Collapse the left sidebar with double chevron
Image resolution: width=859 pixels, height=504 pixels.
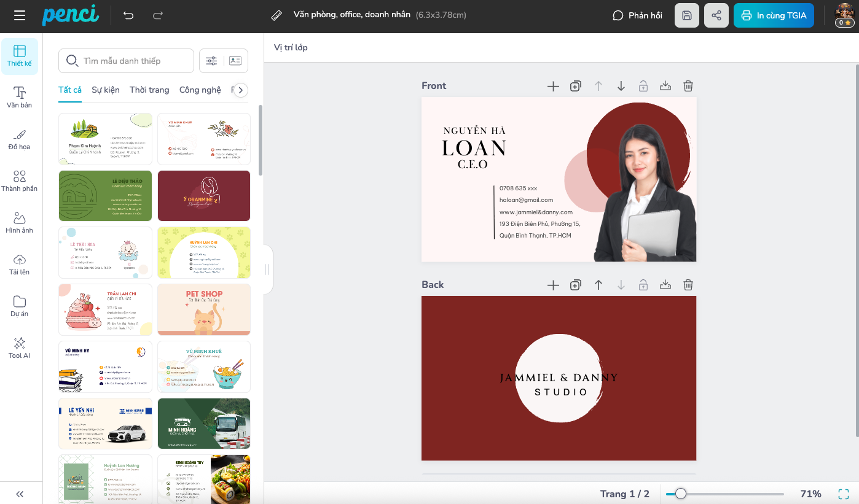click(x=20, y=494)
